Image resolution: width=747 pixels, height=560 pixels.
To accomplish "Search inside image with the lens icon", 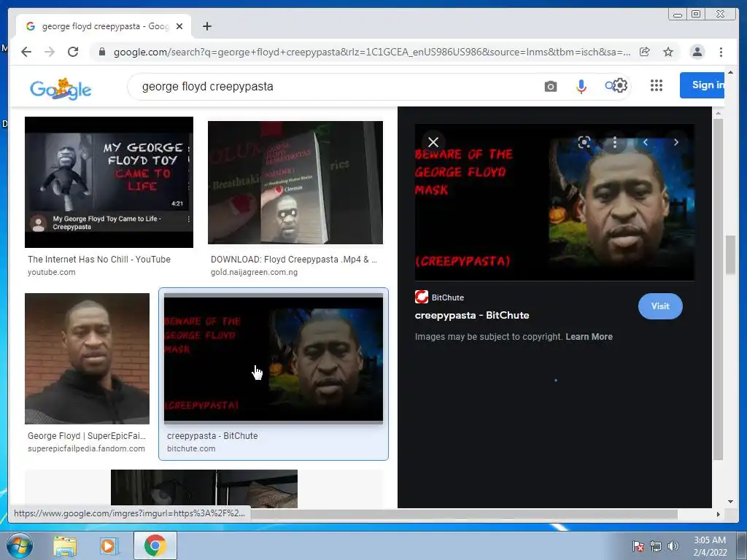I will tap(584, 142).
